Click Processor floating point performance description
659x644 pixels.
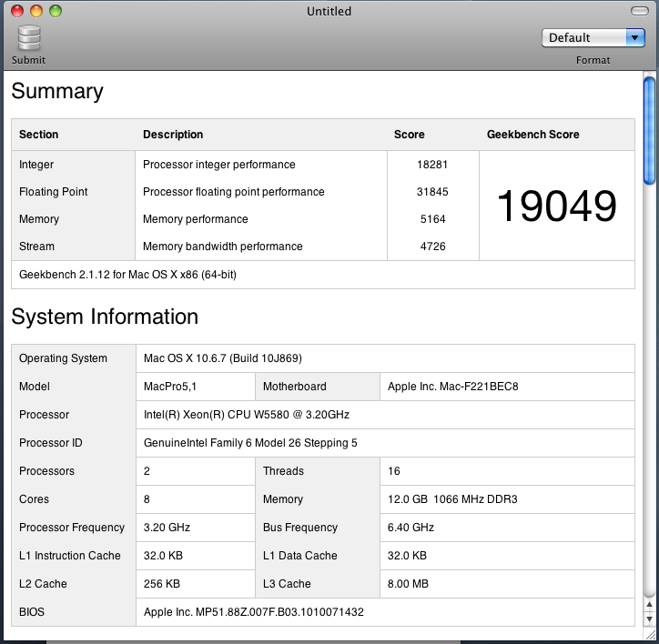coord(234,192)
